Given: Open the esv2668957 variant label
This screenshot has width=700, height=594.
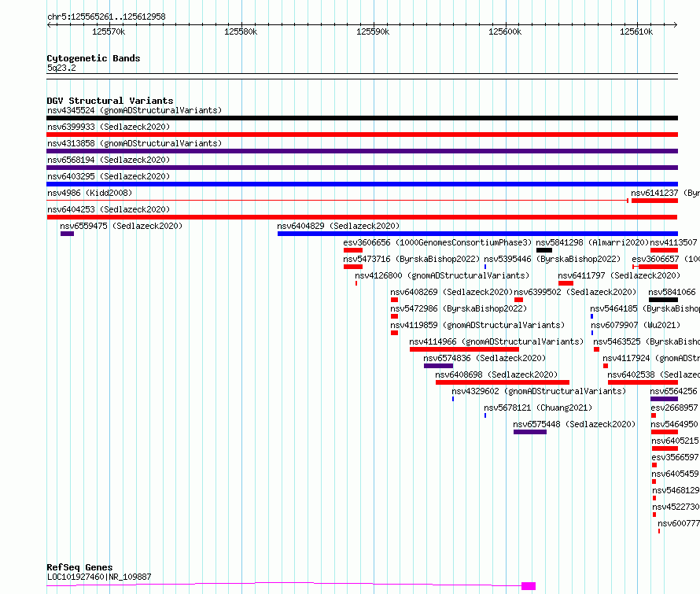Looking at the screenshot, I should 675,408.
